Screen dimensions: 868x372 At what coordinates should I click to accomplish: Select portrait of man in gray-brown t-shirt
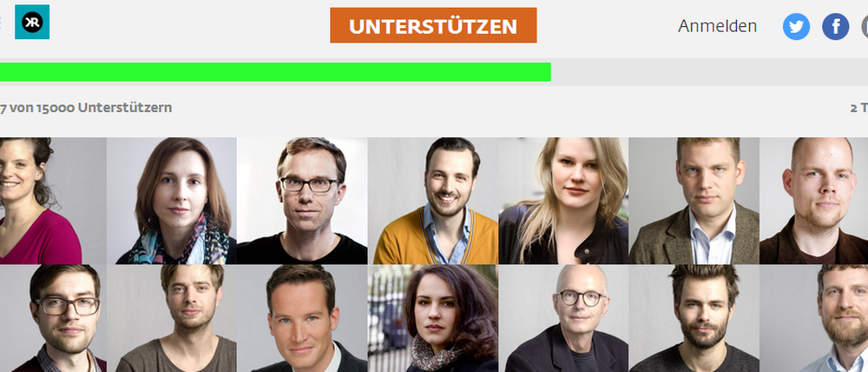point(172,318)
